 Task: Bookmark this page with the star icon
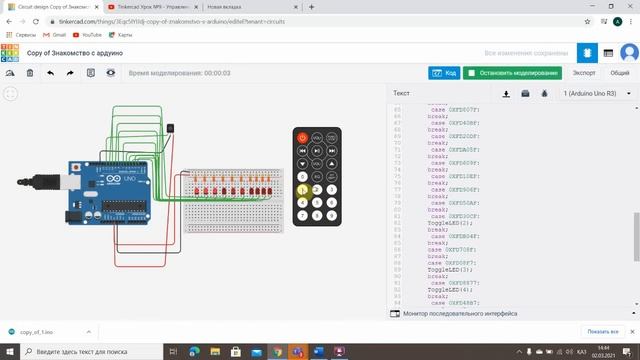click(587, 22)
